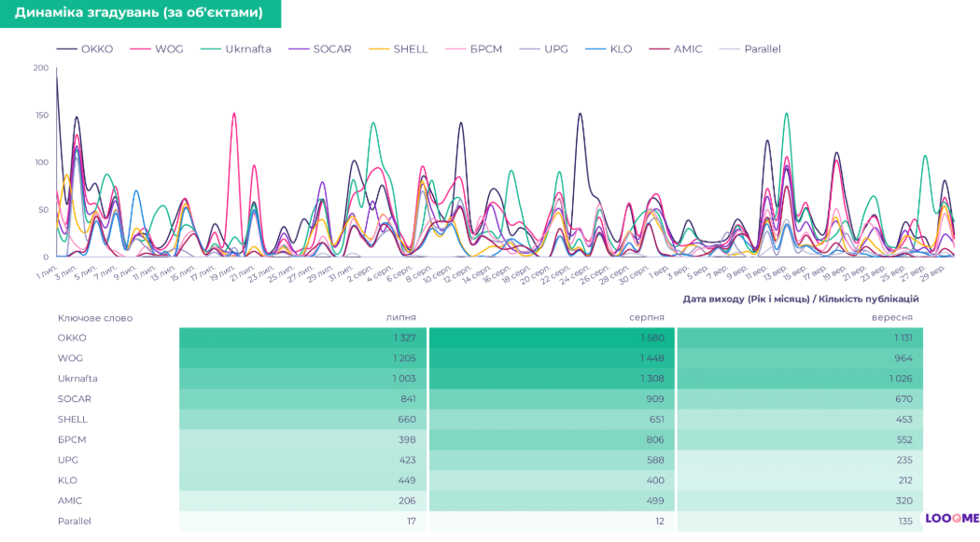980x542 pixels.
Task: Select the UPG row label in table
Action: pos(68,460)
